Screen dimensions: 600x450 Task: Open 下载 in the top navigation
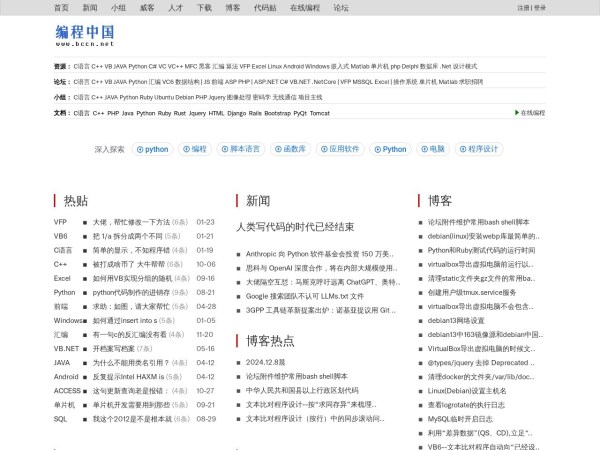point(204,8)
